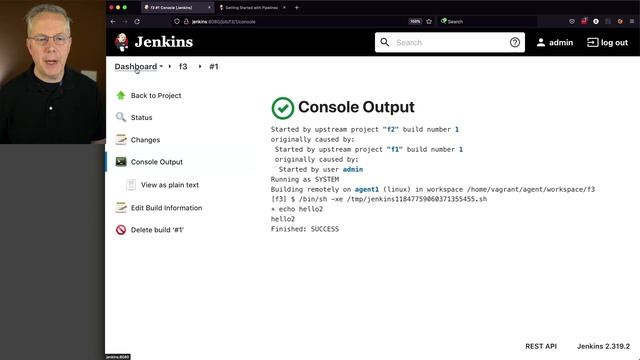Click the pocket/shield toolbar icon
The image size is (640, 360).
click(572, 21)
